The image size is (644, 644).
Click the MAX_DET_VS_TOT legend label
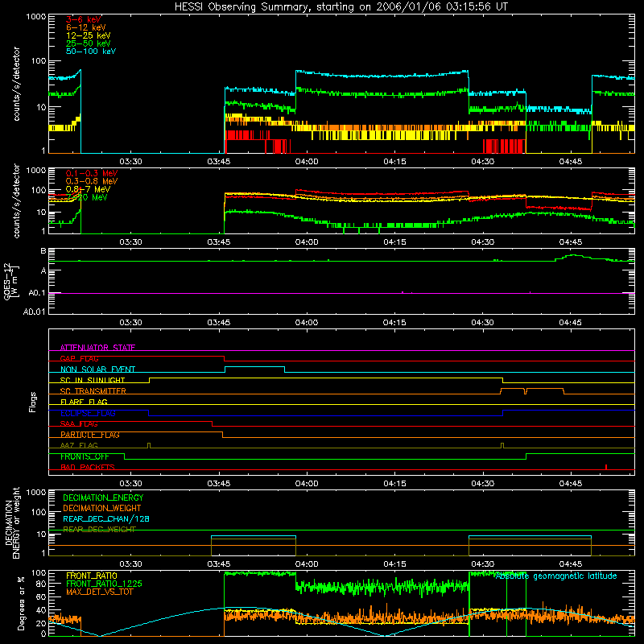[x=99, y=592]
